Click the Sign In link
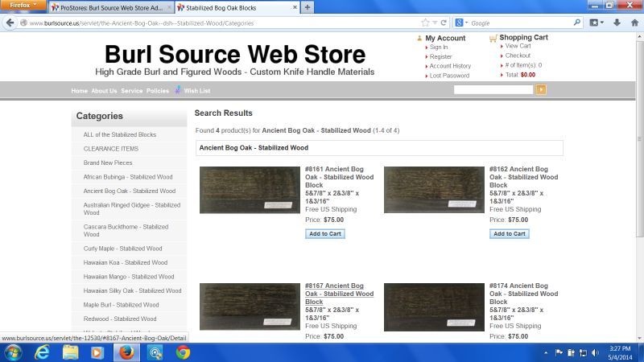Screen dimensions: 644x362 [439, 47]
